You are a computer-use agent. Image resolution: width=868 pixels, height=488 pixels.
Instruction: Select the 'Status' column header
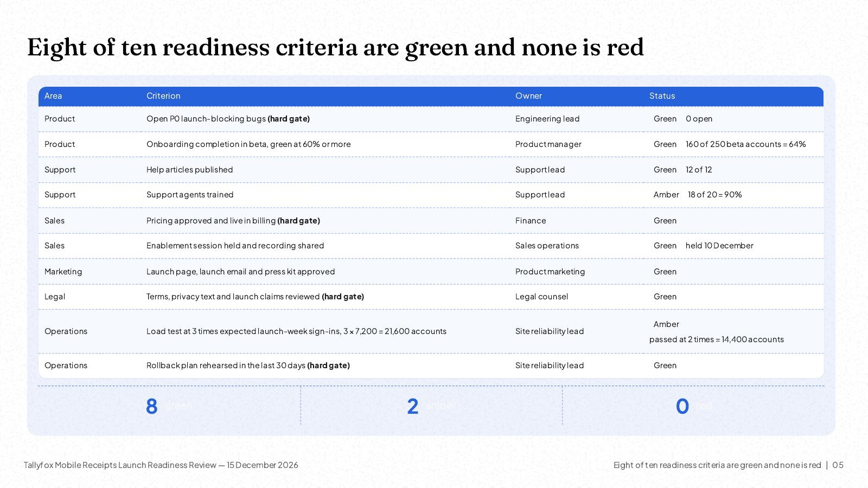point(662,96)
